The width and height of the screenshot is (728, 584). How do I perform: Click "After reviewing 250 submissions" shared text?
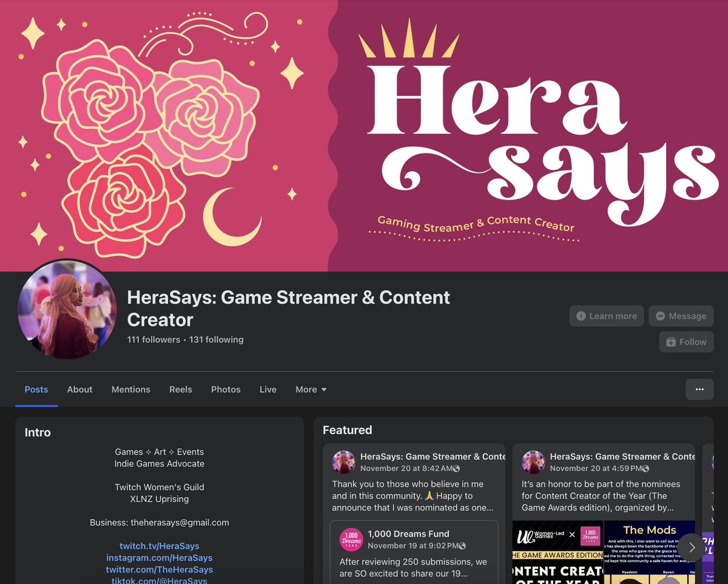point(413,568)
